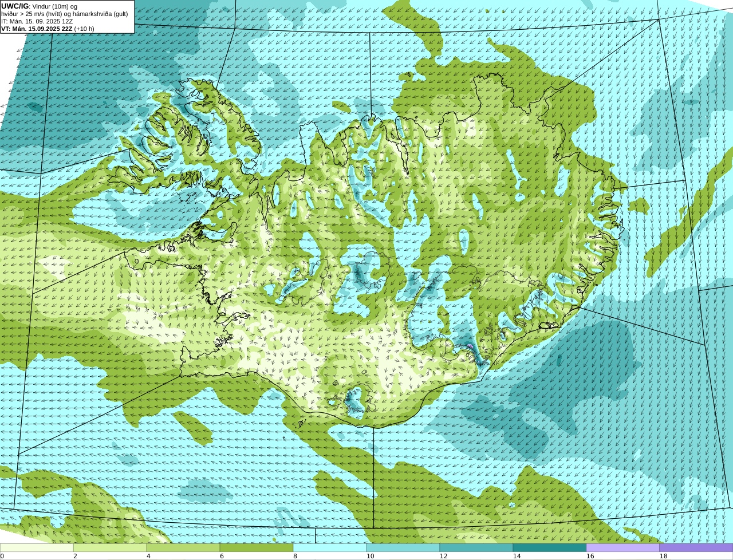Click the 8–10 m/s light cyan legend swatch
This screenshot has height=560, width=733.
pos(330,547)
